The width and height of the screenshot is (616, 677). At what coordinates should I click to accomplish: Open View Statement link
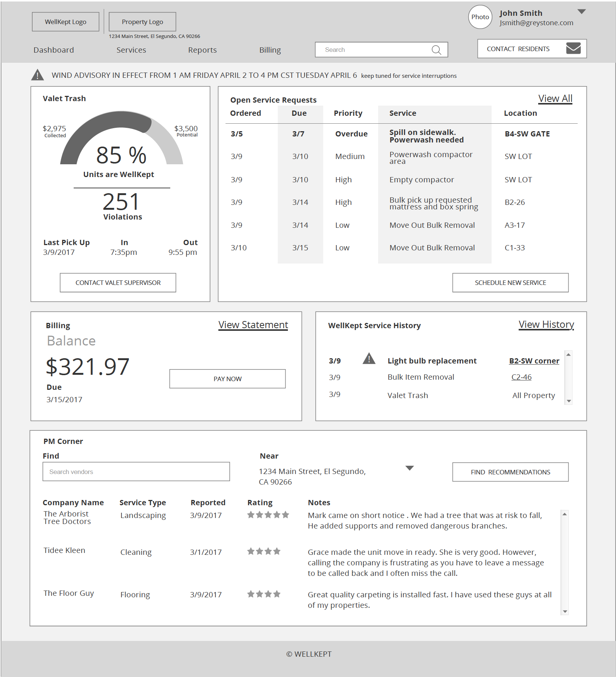pos(253,325)
